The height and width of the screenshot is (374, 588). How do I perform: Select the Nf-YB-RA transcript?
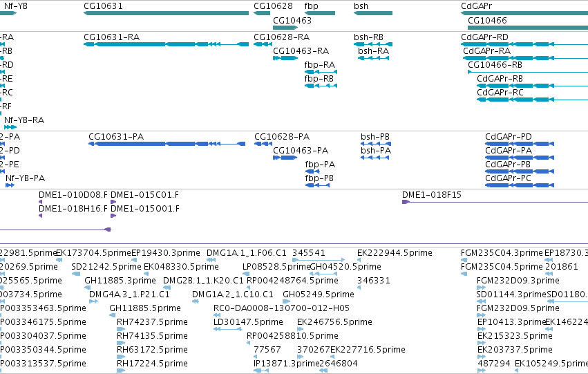click(x=10, y=127)
